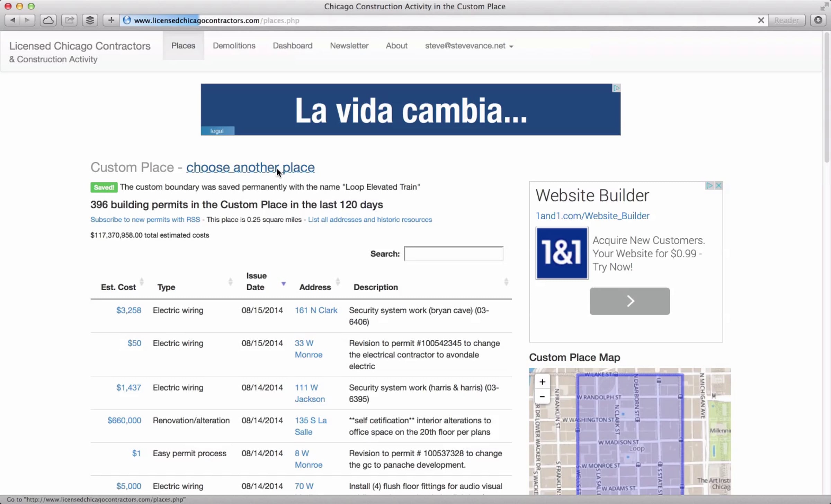This screenshot has width=831, height=504.
Task: Click the browser back arrow button
Action: pyautogui.click(x=12, y=20)
